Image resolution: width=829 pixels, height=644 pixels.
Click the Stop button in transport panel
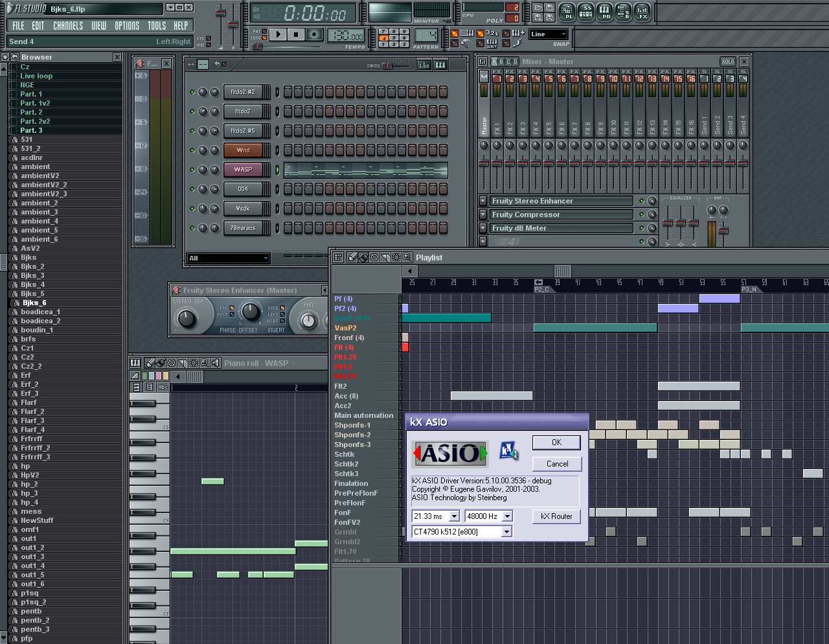pos(296,34)
